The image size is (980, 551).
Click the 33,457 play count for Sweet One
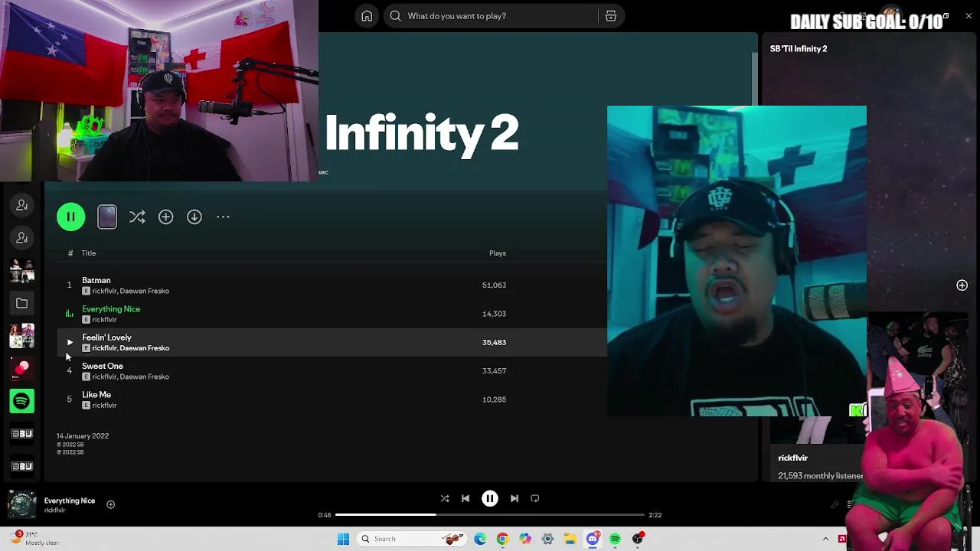click(x=494, y=371)
